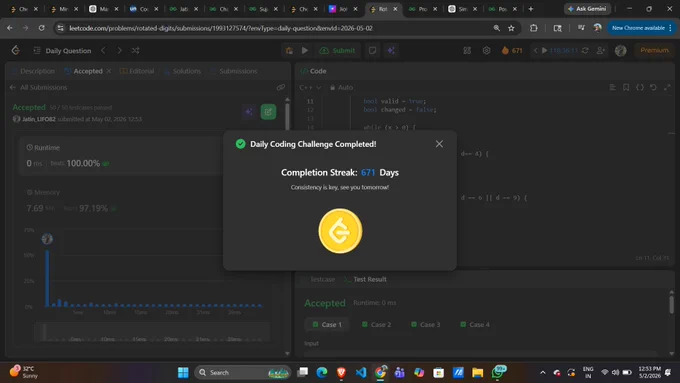The image size is (680, 383).
Task: Toggle the Auto save lock option
Action: [x=342, y=88]
